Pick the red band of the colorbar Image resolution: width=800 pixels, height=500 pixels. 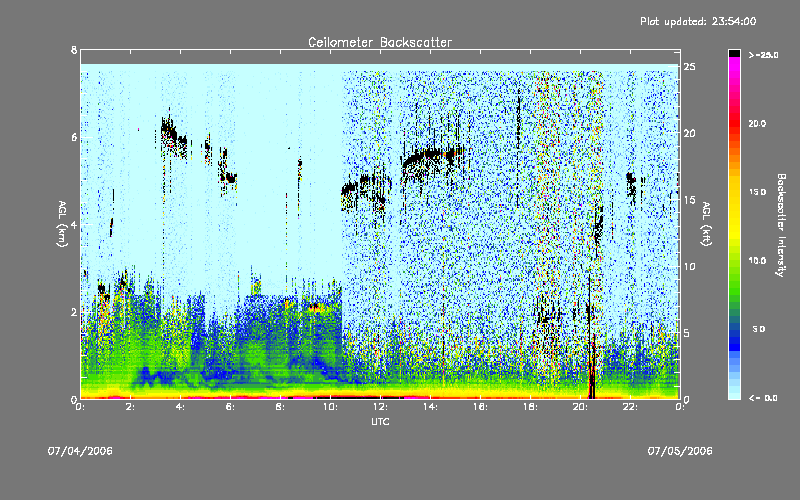734,122
